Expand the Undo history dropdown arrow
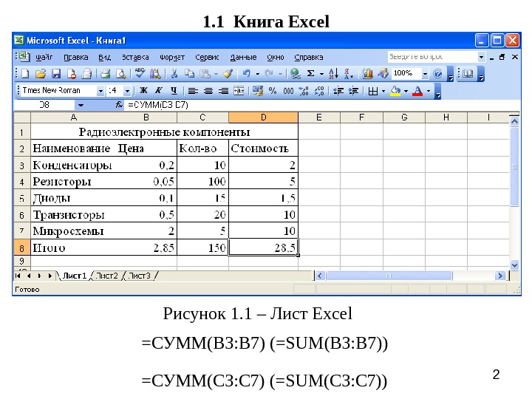The image size is (532, 399). click(x=258, y=74)
